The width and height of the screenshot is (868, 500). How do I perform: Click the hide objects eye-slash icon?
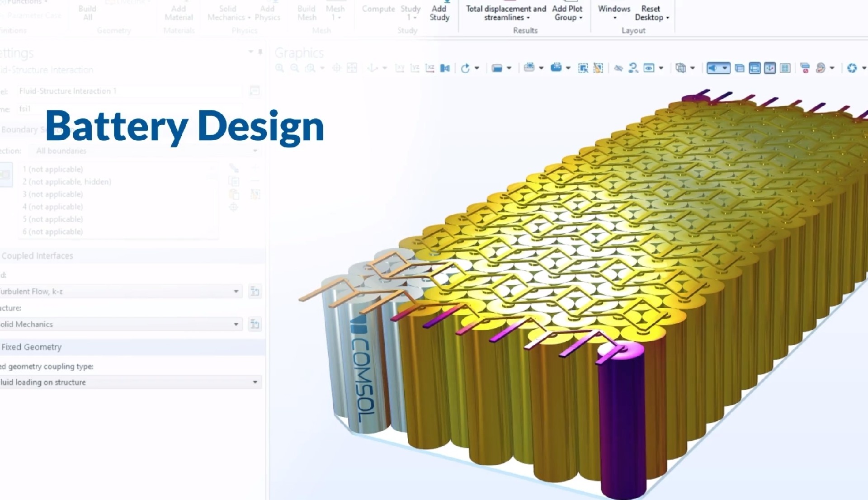point(618,68)
